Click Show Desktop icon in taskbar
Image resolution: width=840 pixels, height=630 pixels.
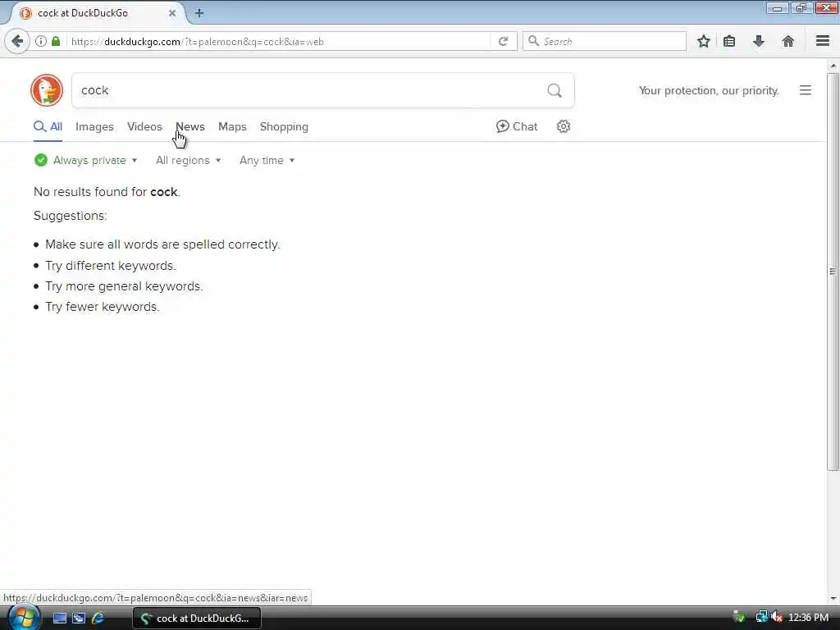[x=59, y=619]
